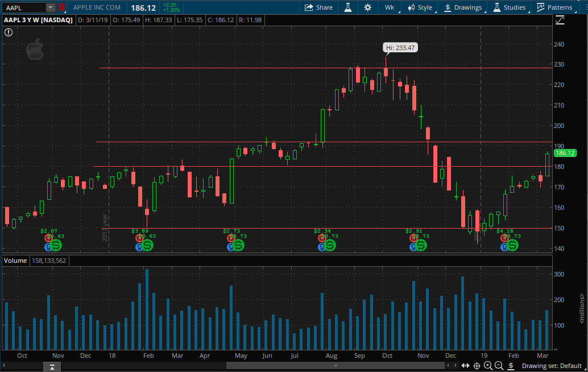Viewport: 588px width, 372px height.
Task: Click the exclamation alert icon on chart
Action: 9,32
